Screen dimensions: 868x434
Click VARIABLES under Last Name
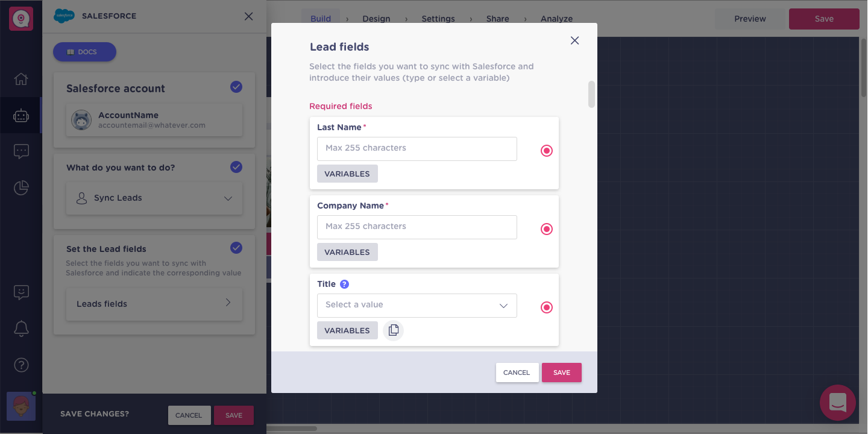point(347,174)
